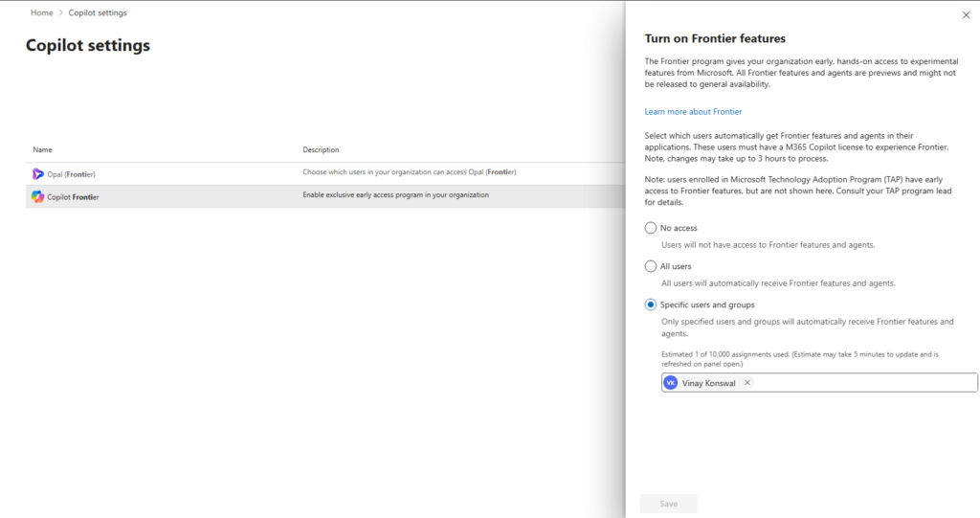Click the breadcrumb chevron after Home
The width and height of the screenshot is (980, 518).
(x=60, y=12)
